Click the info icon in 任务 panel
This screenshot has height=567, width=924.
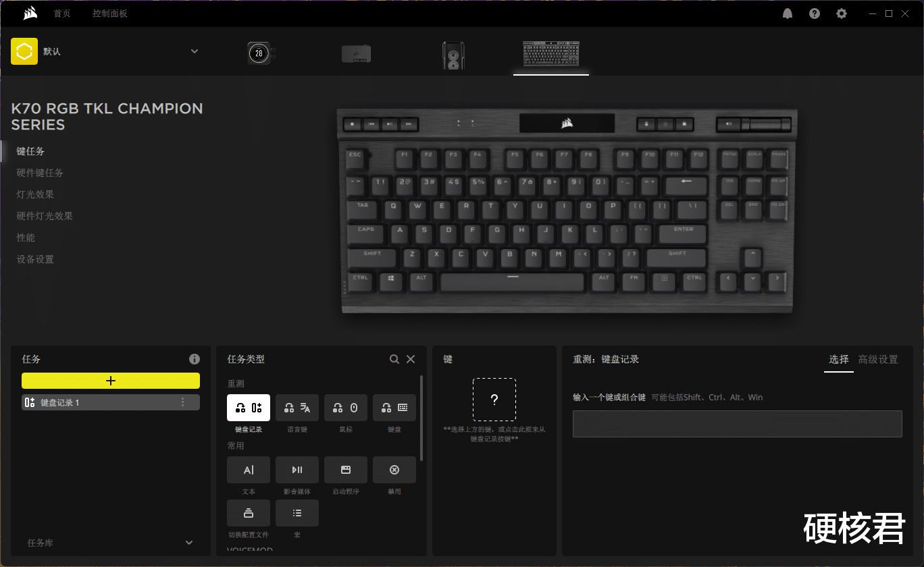(x=195, y=359)
